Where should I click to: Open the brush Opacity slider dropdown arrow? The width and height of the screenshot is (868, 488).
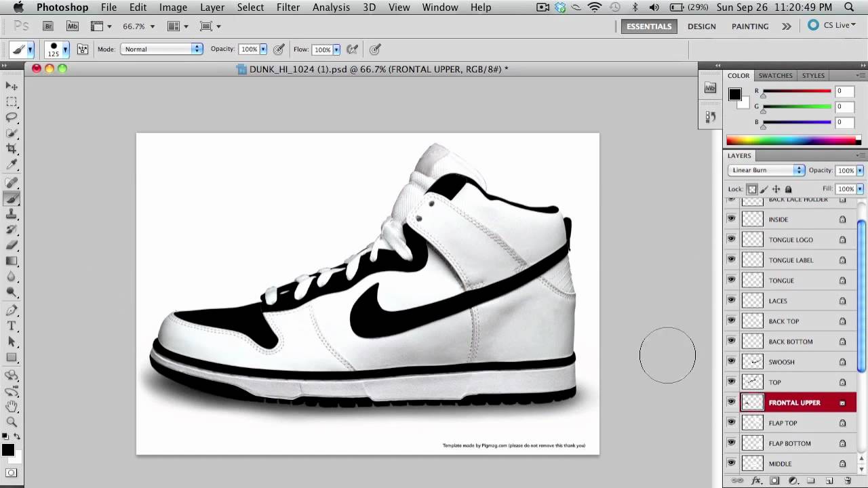coord(263,49)
